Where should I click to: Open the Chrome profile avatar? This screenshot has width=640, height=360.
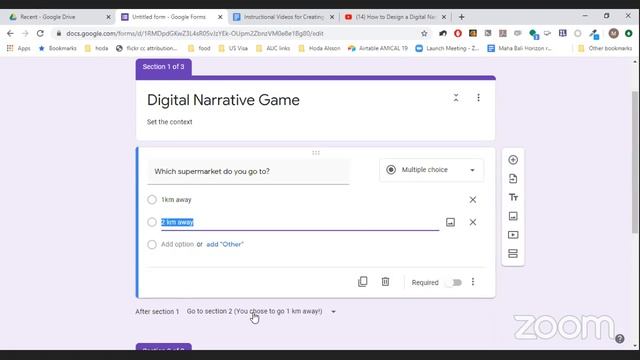(x=613, y=33)
